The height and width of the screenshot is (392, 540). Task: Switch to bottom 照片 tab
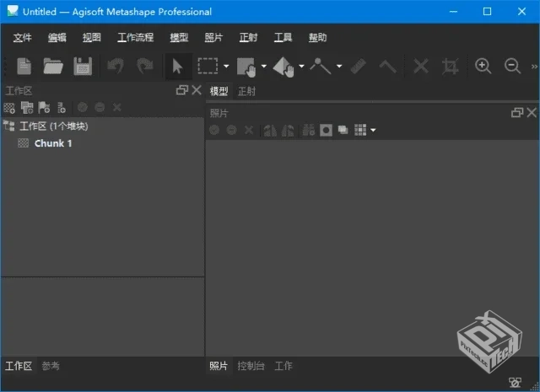point(219,366)
